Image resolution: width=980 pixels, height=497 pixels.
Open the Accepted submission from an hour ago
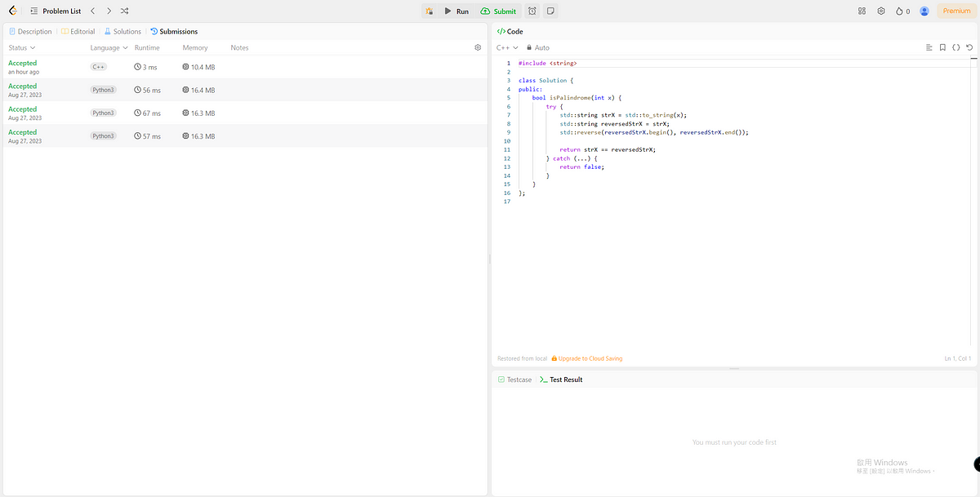coord(245,67)
